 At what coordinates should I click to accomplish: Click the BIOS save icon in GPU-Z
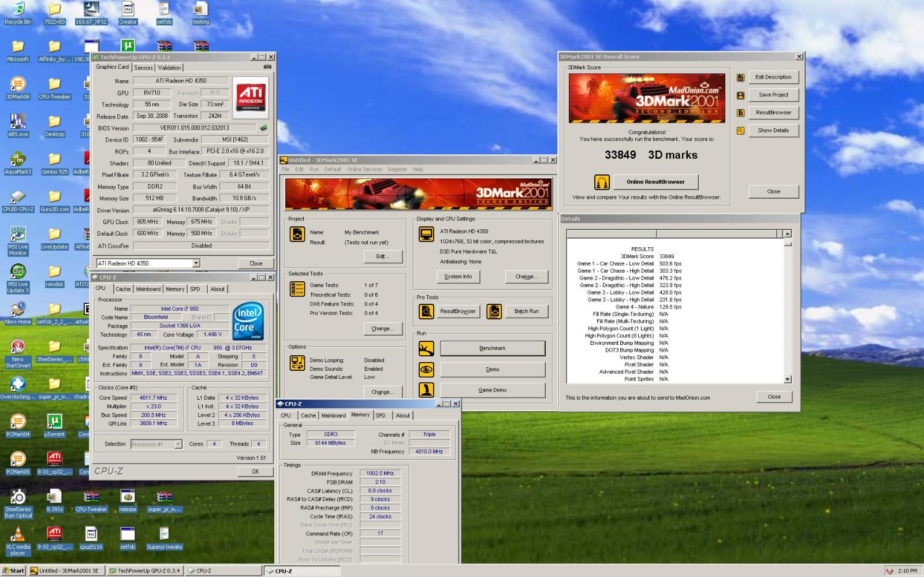click(263, 128)
